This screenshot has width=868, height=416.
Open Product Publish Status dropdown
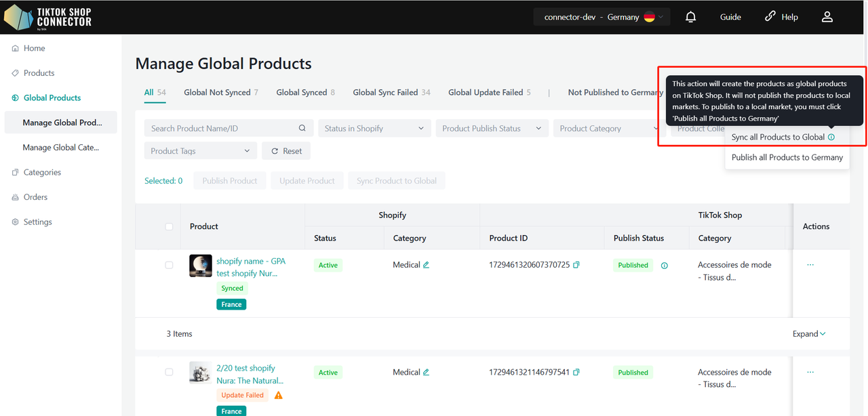pos(492,128)
